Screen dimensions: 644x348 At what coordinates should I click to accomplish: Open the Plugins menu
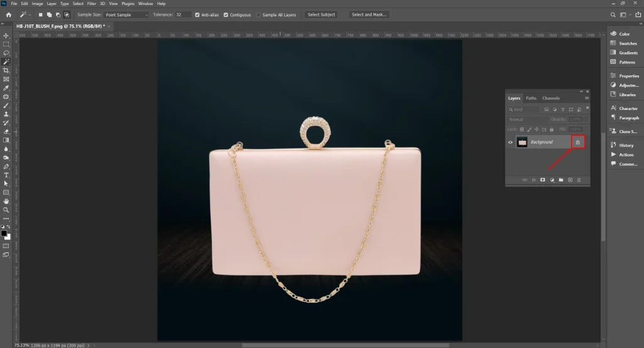pos(128,4)
